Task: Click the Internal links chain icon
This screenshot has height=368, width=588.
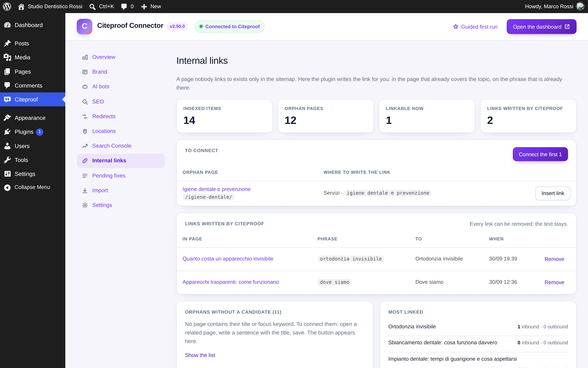Action: (85, 161)
